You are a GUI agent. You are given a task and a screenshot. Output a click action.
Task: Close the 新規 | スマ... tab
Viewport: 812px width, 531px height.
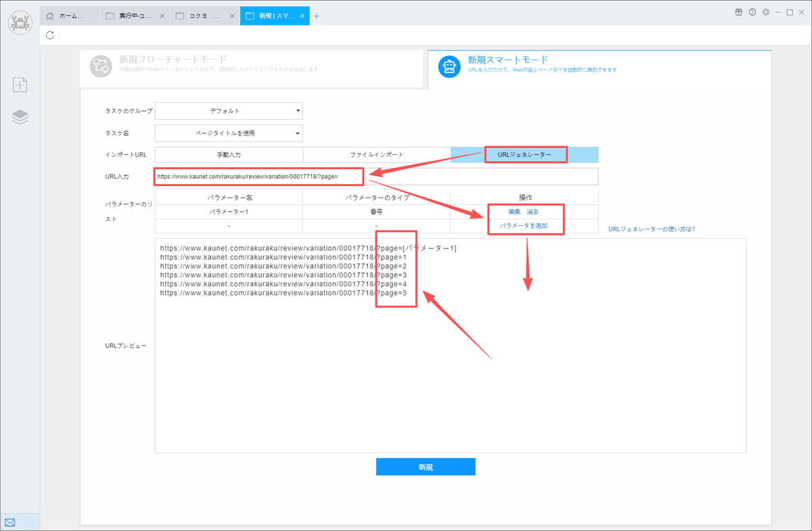coord(302,16)
